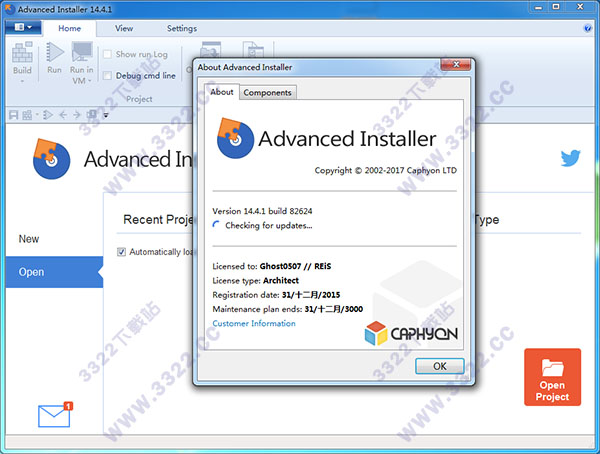Click the Checking for updates status text
Image resolution: width=600 pixels, height=454 pixels.
pyautogui.click(x=268, y=225)
